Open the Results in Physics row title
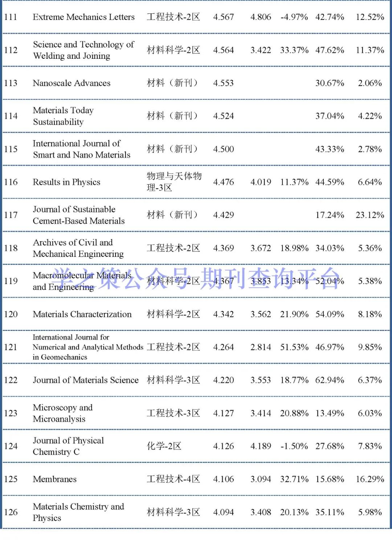392x554 pixels. (x=66, y=182)
